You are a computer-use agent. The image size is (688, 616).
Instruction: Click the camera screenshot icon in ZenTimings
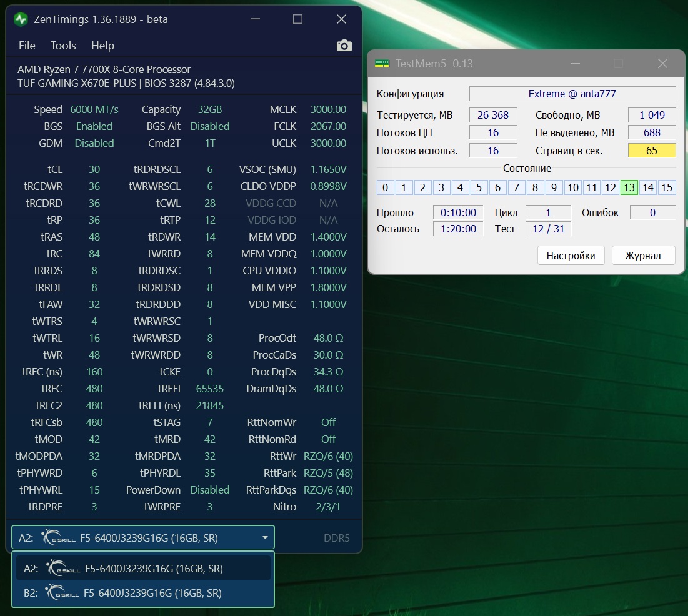pyautogui.click(x=344, y=46)
